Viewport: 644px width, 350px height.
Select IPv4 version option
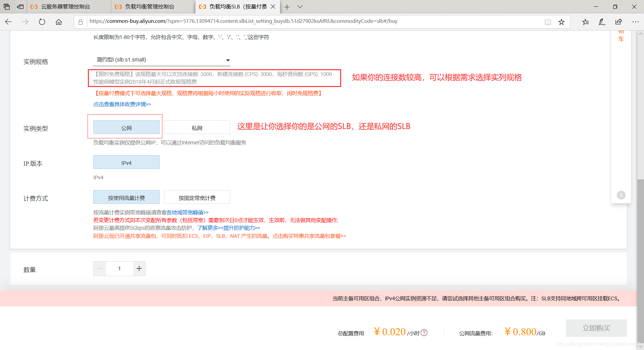pos(126,163)
